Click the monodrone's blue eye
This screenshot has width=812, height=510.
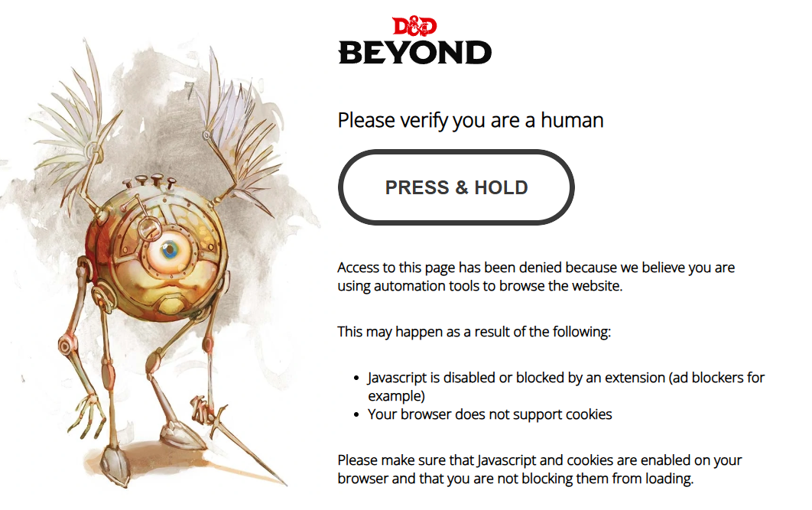pyautogui.click(x=169, y=251)
